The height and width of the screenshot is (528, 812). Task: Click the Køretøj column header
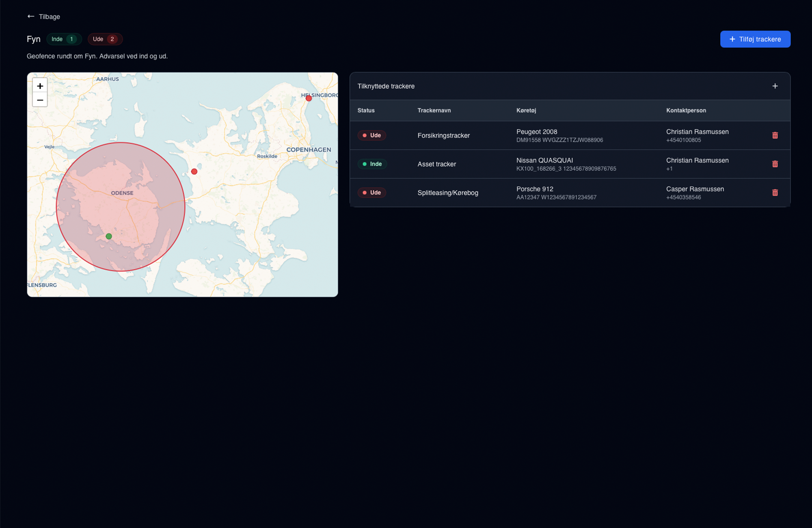tap(526, 110)
